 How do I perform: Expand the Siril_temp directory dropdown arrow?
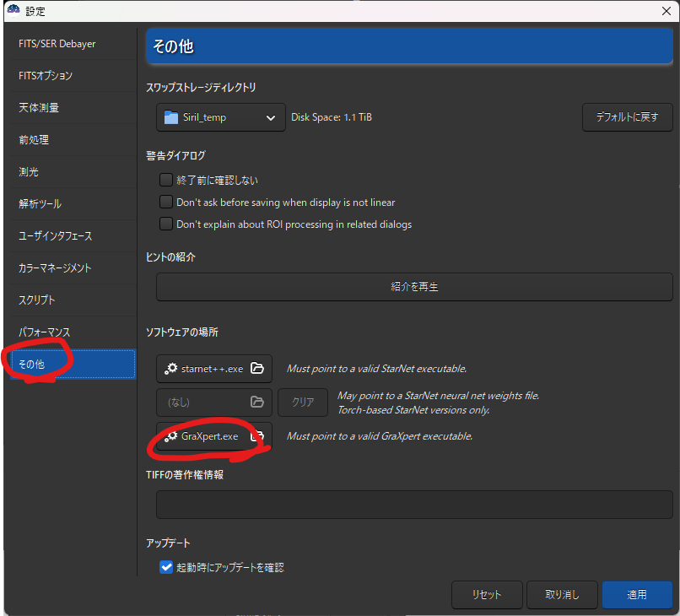pos(271,117)
